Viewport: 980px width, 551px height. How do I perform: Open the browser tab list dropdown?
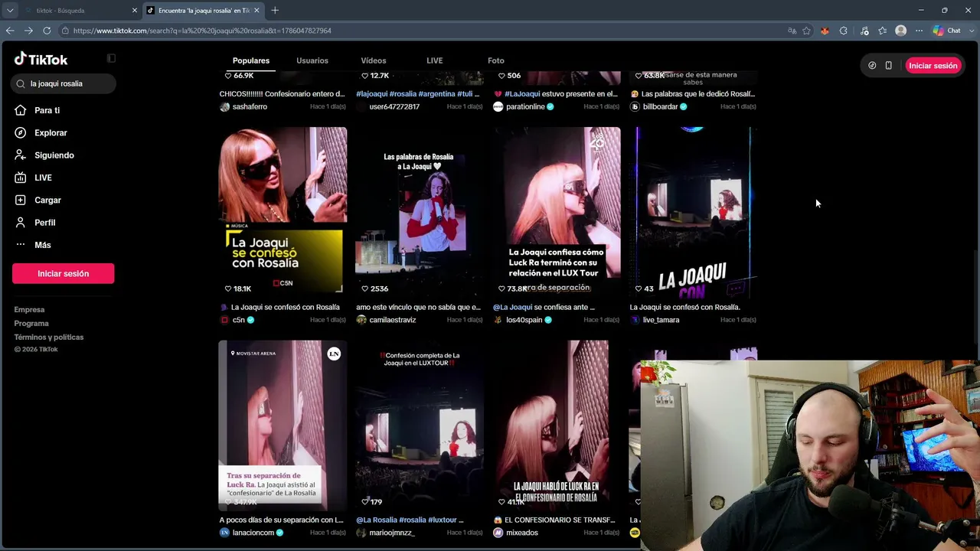[x=10, y=11]
